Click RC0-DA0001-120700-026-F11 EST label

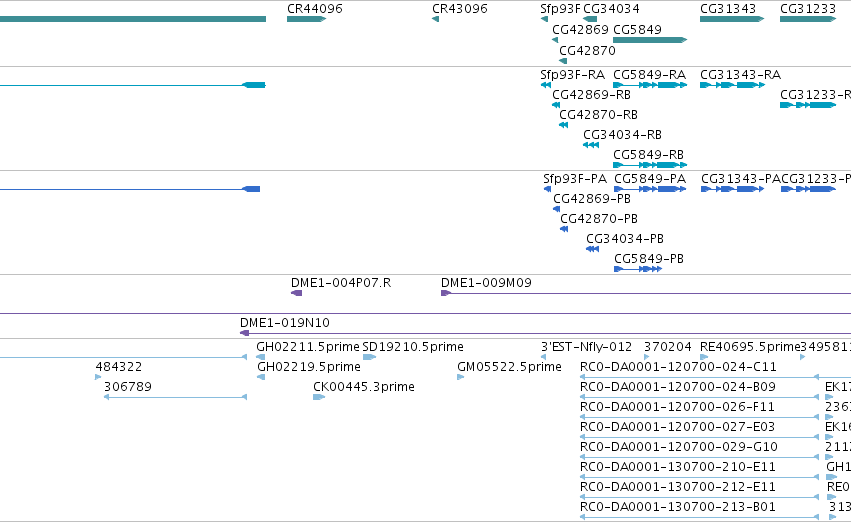click(x=677, y=407)
